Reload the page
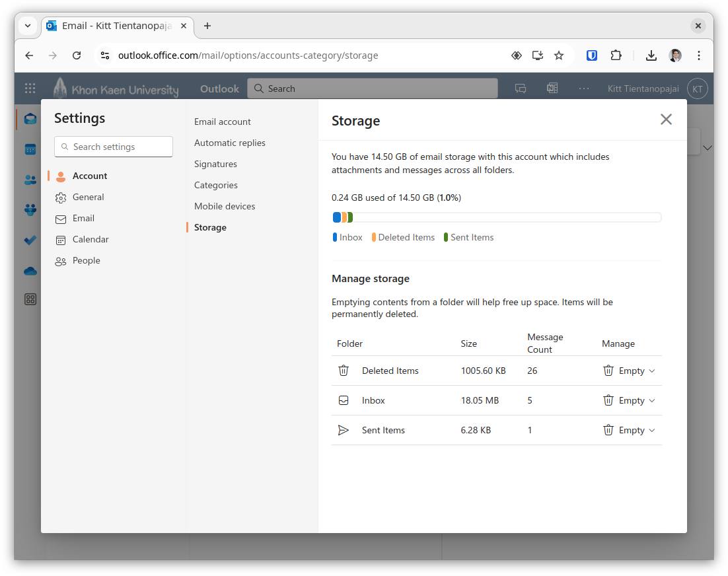The height and width of the screenshot is (576, 728). click(77, 55)
